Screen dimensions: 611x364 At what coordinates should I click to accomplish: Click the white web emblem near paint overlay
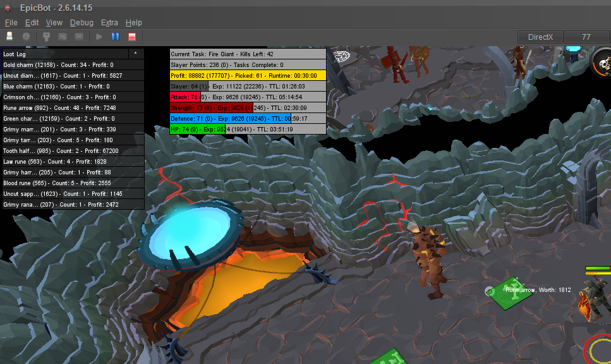click(342, 57)
